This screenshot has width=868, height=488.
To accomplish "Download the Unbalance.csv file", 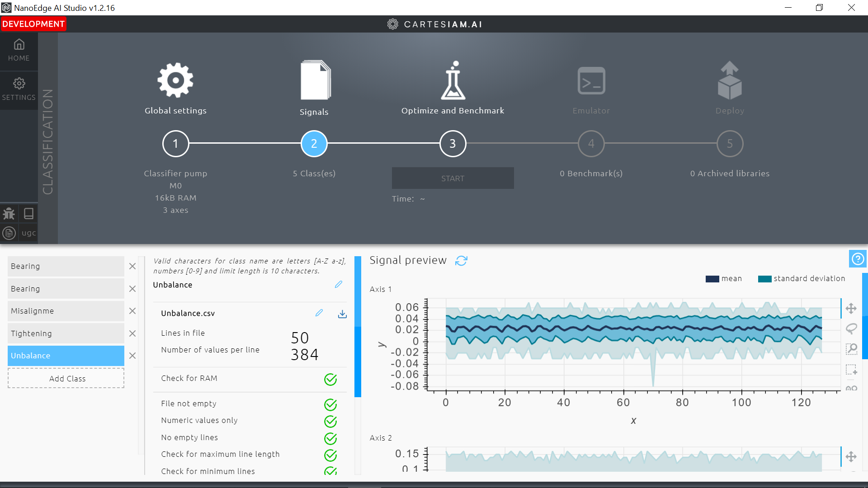I will point(342,314).
